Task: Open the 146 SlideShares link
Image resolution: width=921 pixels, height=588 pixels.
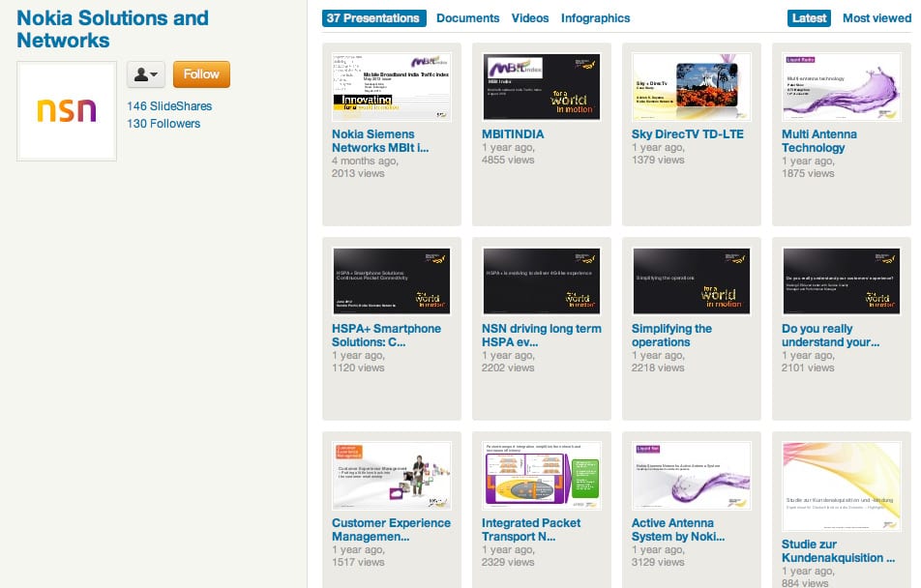Action: [169, 106]
